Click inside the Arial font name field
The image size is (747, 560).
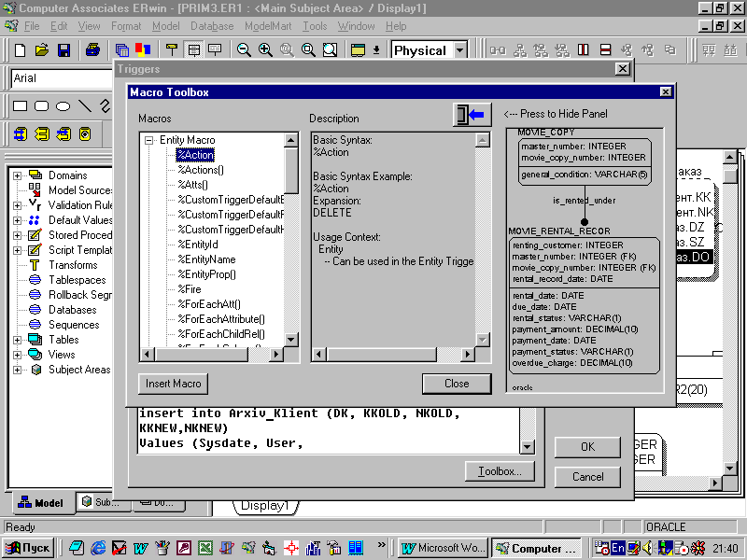61,78
